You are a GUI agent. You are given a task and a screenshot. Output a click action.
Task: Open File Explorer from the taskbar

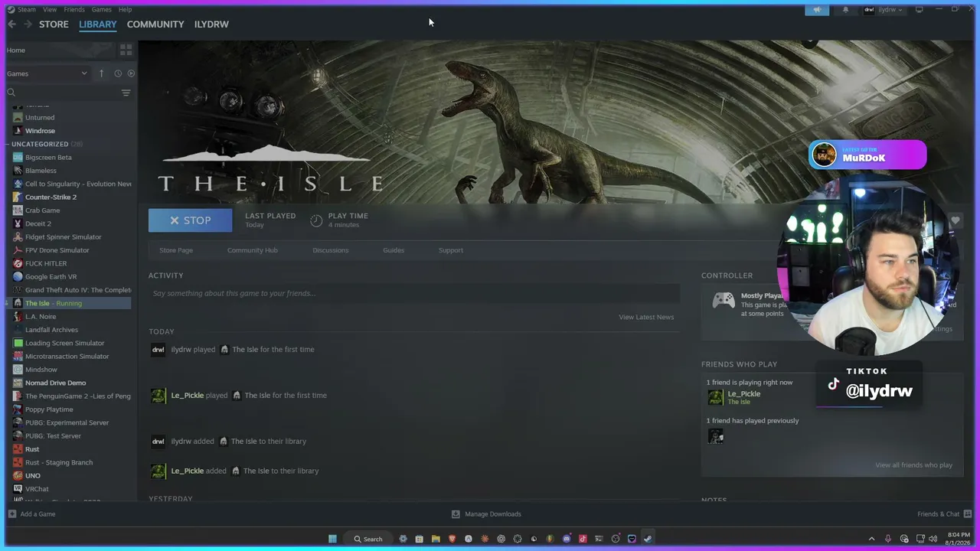coord(436,539)
